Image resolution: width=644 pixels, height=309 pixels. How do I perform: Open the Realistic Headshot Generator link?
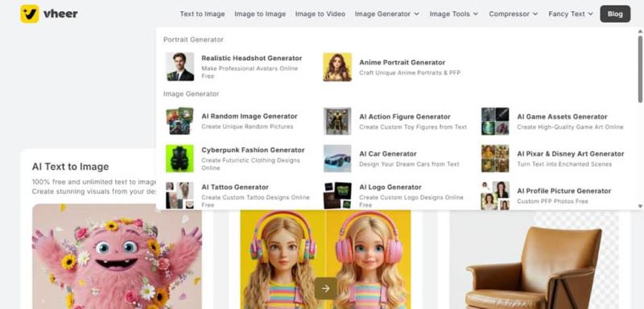(251, 58)
